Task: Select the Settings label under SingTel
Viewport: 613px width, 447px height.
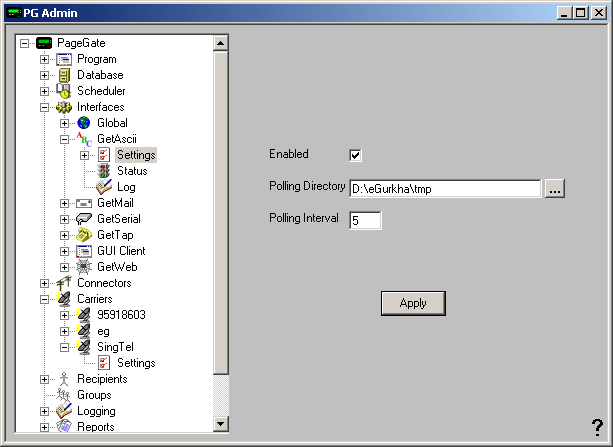Action: (x=136, y=363)
